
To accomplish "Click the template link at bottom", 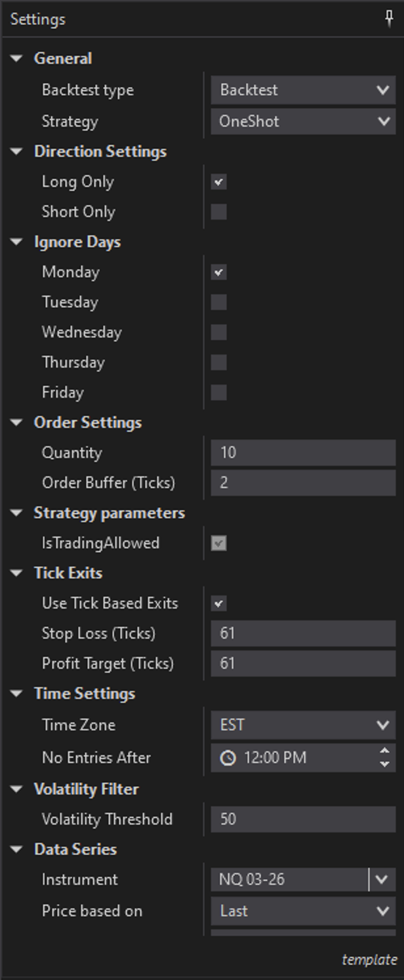I will (369, 960).
